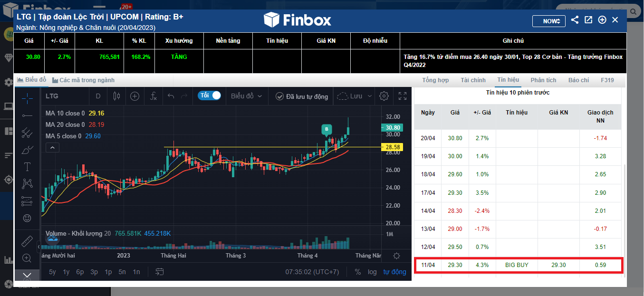Open the Tổng hợp tab
Screen dimensions: 644x296
pyautogui.click(x=435, y=80)
